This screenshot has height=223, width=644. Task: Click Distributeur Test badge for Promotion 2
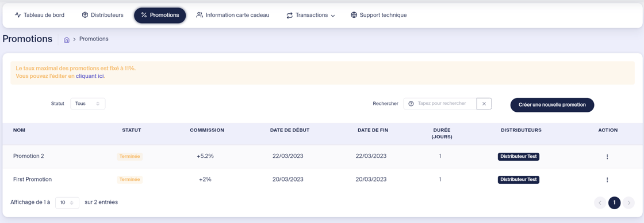(x=518, y=157)
